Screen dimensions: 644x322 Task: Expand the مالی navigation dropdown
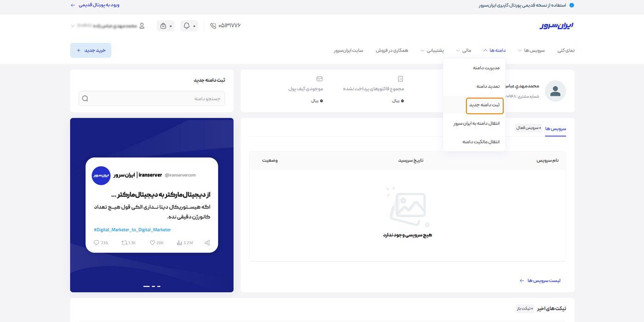tap(464, 50)
